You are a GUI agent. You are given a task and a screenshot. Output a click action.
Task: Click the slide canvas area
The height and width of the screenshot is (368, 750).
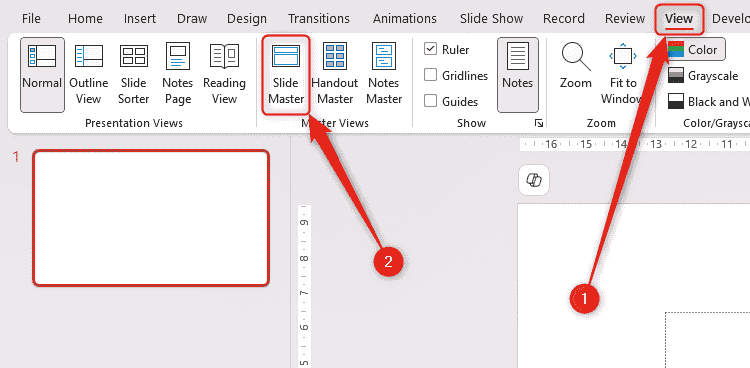pyautogui.click(x=634, y=286)
